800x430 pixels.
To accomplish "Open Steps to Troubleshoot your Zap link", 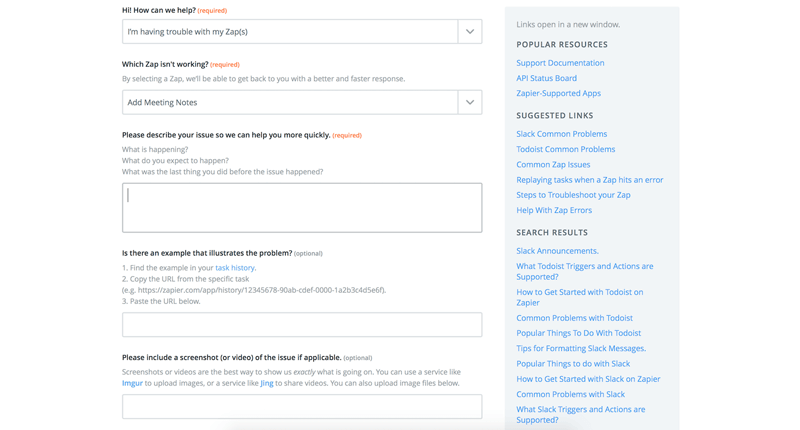I will 573,195.
